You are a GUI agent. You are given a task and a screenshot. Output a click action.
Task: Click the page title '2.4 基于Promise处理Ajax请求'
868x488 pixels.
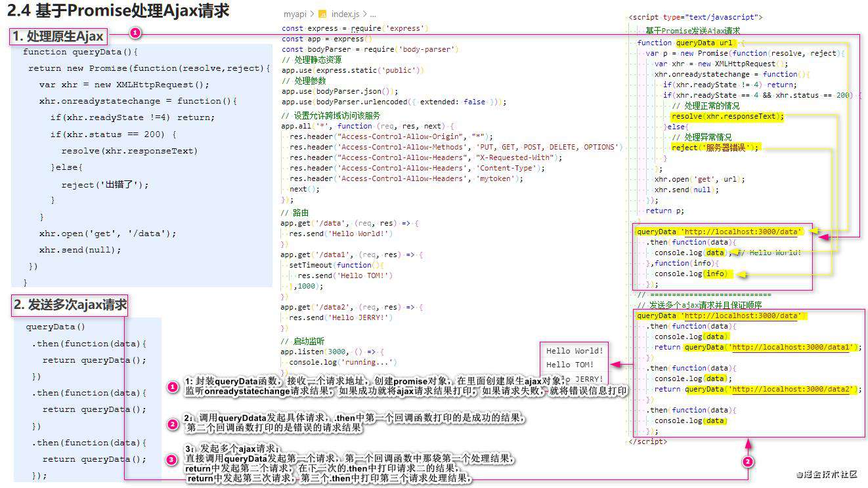pyautogui.click(x=119, y=11)
